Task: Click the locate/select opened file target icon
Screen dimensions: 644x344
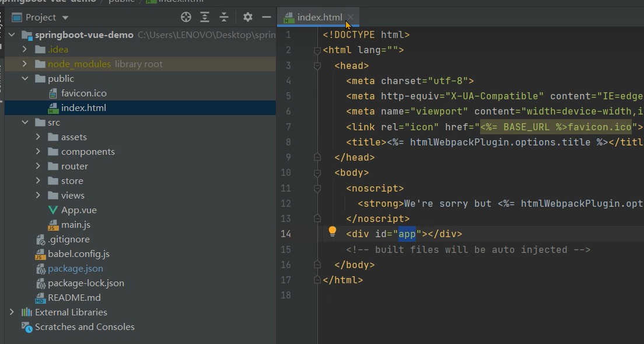Action: [185, 17]
